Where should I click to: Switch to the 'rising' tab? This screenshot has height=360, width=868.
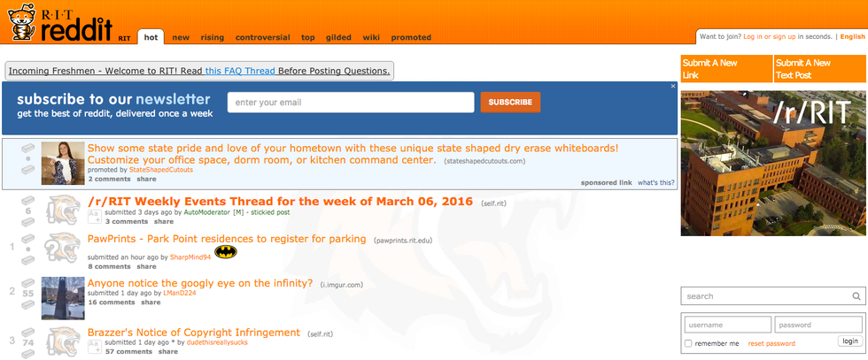click(213, 38)
